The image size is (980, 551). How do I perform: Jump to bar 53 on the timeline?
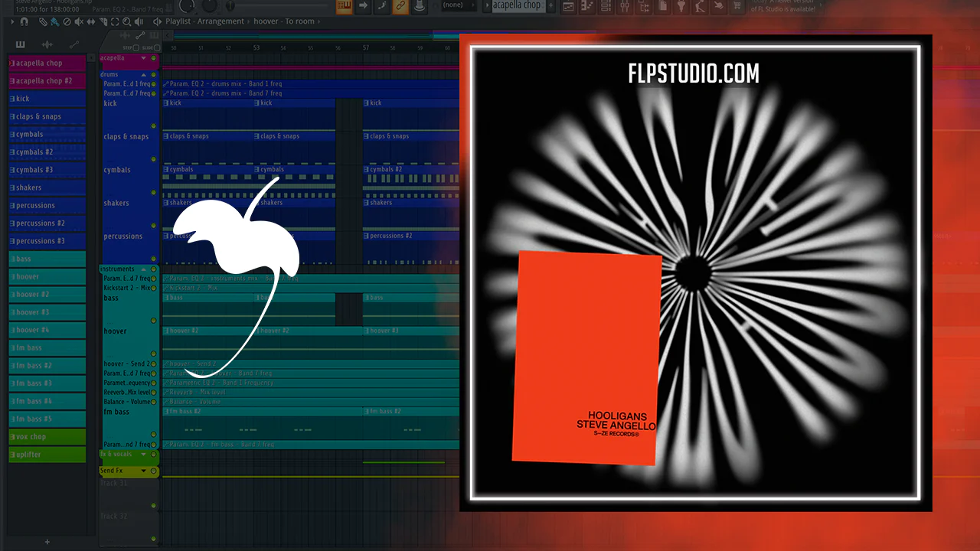click(x=256, y=47)
